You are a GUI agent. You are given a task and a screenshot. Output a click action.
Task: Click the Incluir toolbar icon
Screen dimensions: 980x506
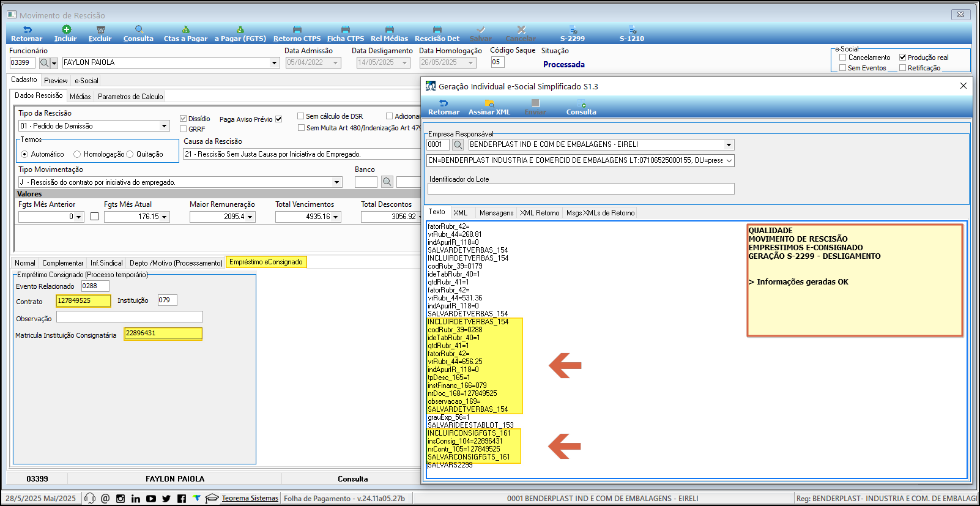click(x=66, y=29)
